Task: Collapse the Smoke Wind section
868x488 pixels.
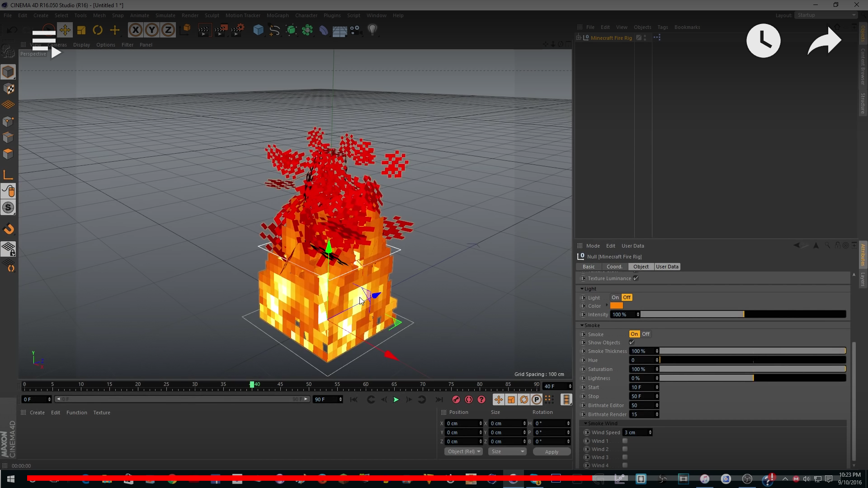Action: (586, 423)
